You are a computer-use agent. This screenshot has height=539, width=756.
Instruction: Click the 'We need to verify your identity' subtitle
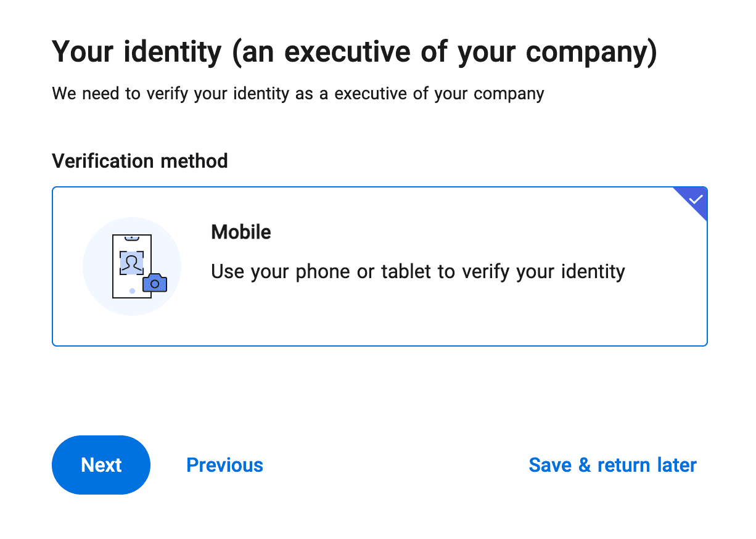pos(298,94)
